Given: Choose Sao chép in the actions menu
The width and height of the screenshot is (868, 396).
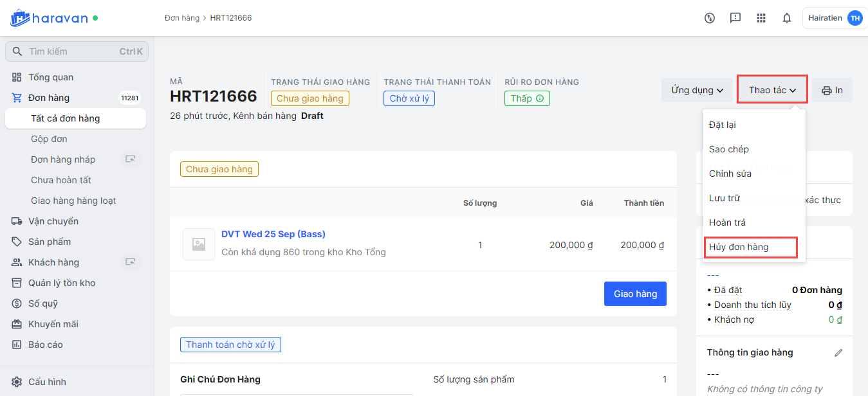Looking at the screenshot, I should pos(729,149).
